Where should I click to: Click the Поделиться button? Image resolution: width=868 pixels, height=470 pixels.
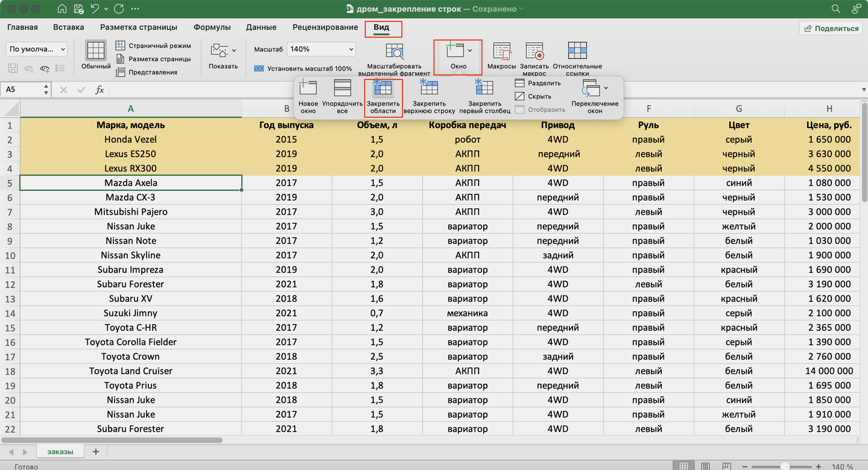point(831,28)
